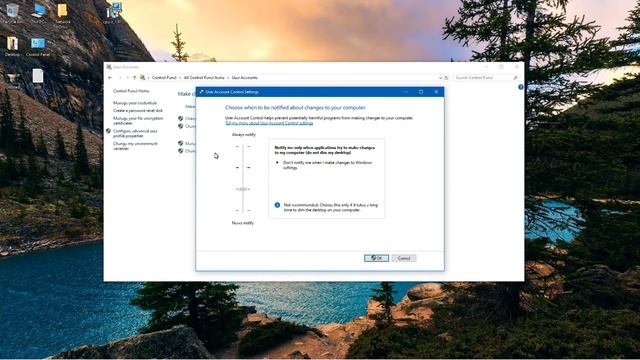Open the Network desktop icon
640x360 pixels.
click(62, 11)
